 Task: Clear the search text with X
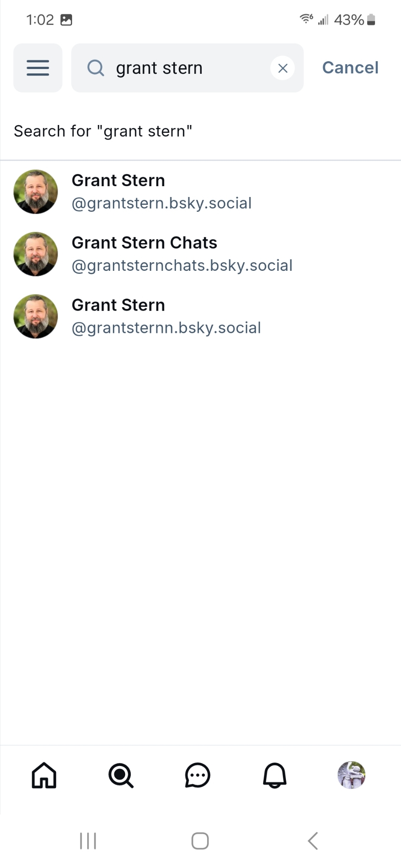(x=283, y=68)
